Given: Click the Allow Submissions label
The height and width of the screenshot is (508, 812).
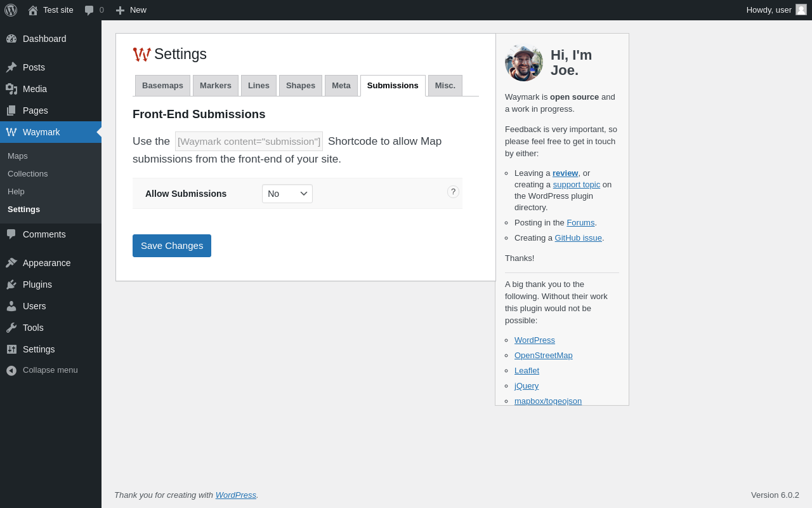Looking at the screenshot, I should click(186, 194).
